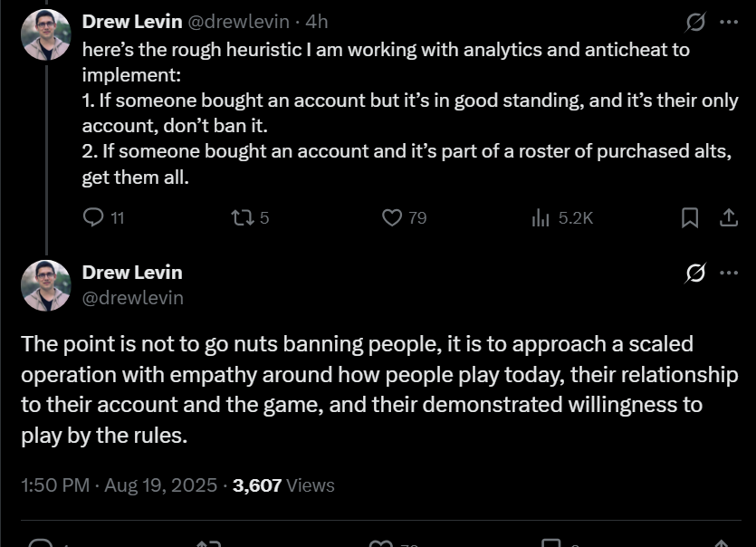Share the first tweet via the upload icon
Image resolution: width=756 pixels, height=547 pixels.
tap(729, 217)
